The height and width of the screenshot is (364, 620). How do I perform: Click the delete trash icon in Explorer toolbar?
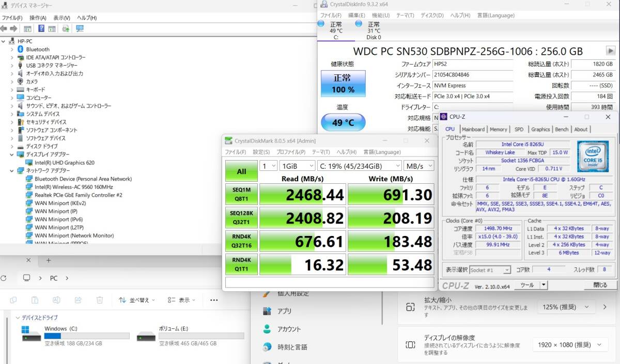tap(100, 300)
